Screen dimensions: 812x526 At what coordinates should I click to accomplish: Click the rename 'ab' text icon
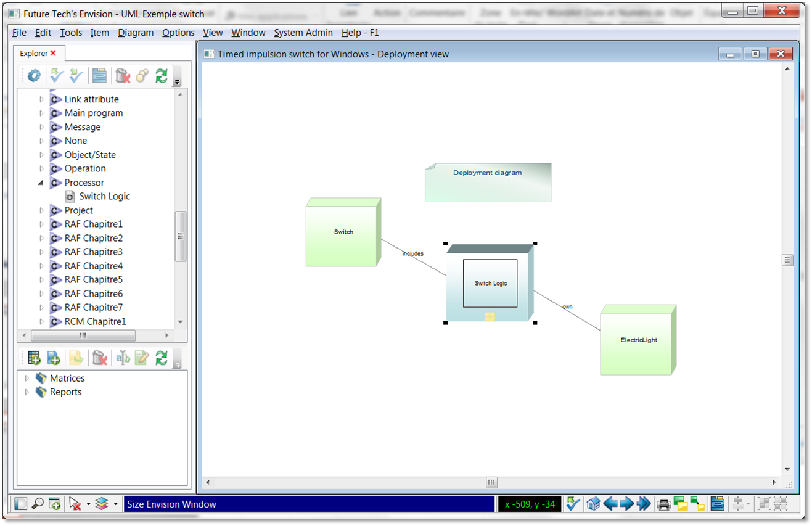tap(123, 358)
